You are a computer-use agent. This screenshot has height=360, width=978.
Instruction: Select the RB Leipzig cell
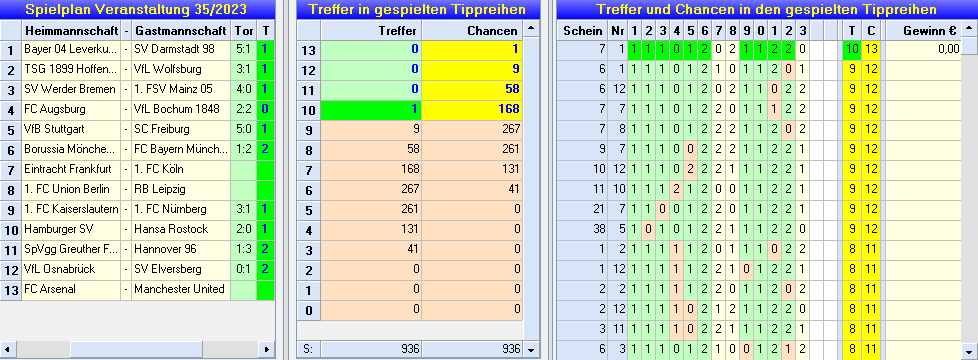coord(181,189)
